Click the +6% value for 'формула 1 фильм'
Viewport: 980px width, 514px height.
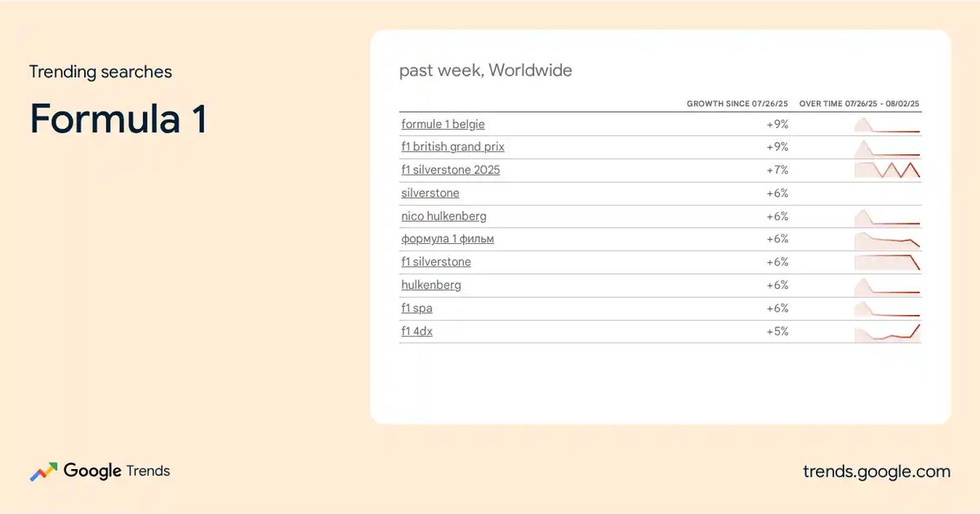point(777,239)
